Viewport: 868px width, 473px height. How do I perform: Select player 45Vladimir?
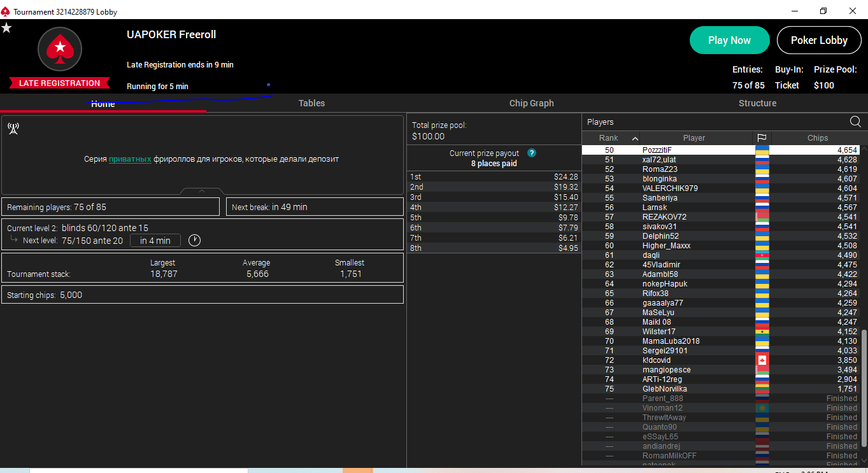coord(720,265)
